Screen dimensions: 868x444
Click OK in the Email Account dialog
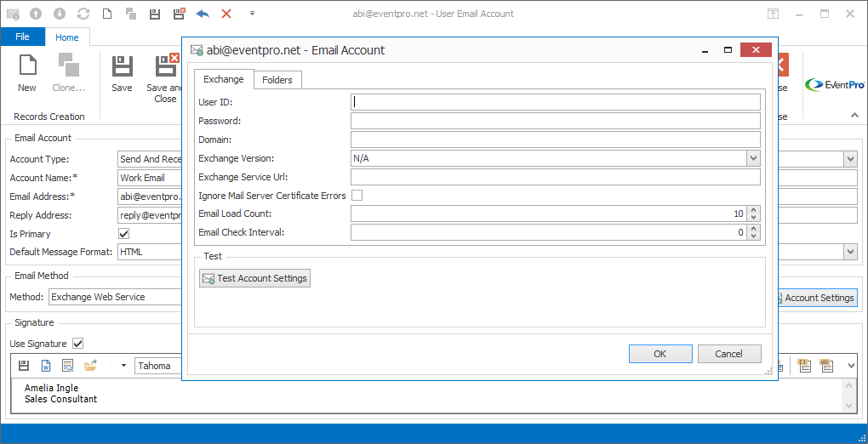[x=660, y=354]
